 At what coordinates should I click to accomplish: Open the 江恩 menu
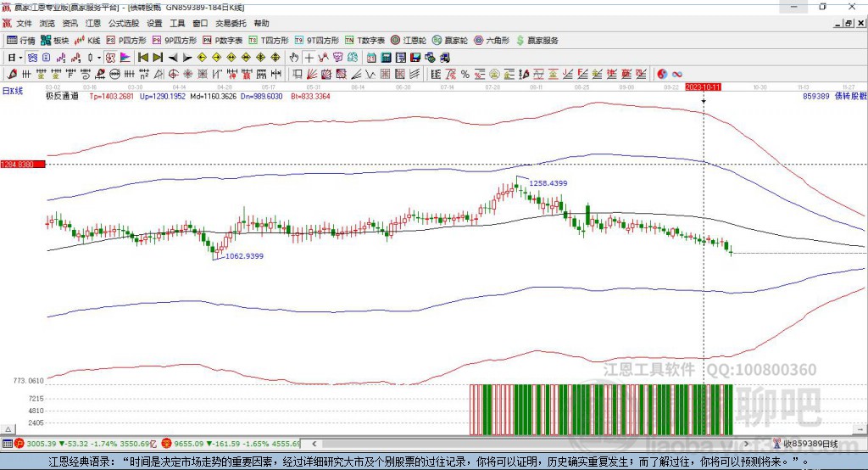[x=93, y=23]
